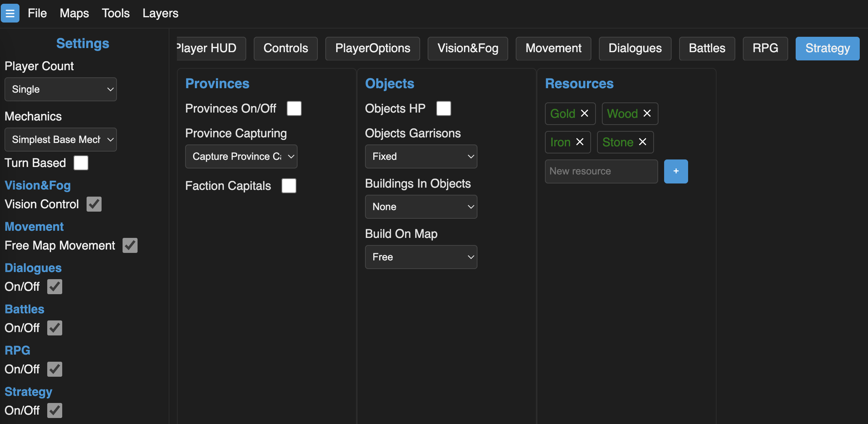Screen dimensions: 868x424
Task: Click the Dialogues sidebar heading link
Action: coord(33,268)
